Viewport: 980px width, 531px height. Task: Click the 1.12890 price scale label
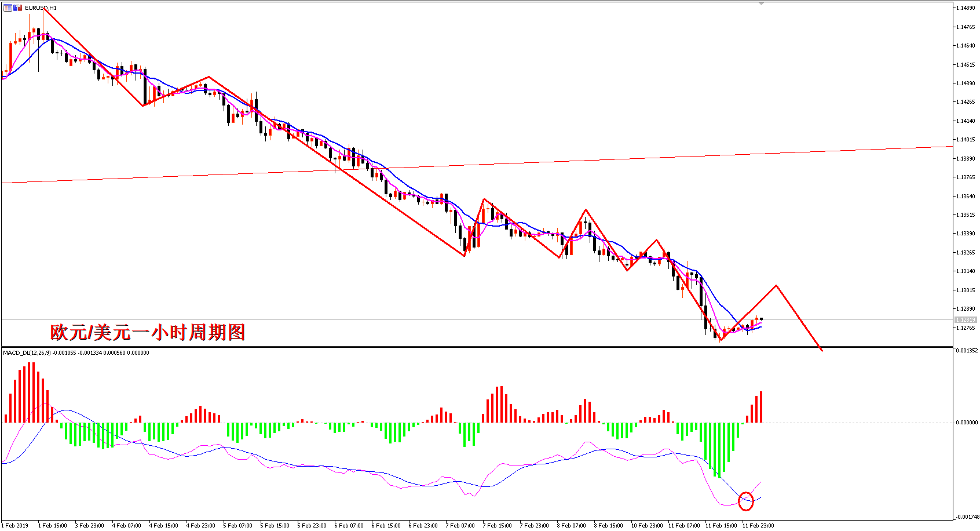(x=965, y=309)
